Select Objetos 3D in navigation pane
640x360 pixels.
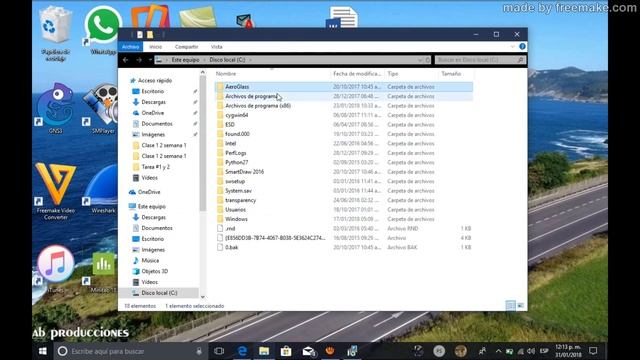point(154,271)
